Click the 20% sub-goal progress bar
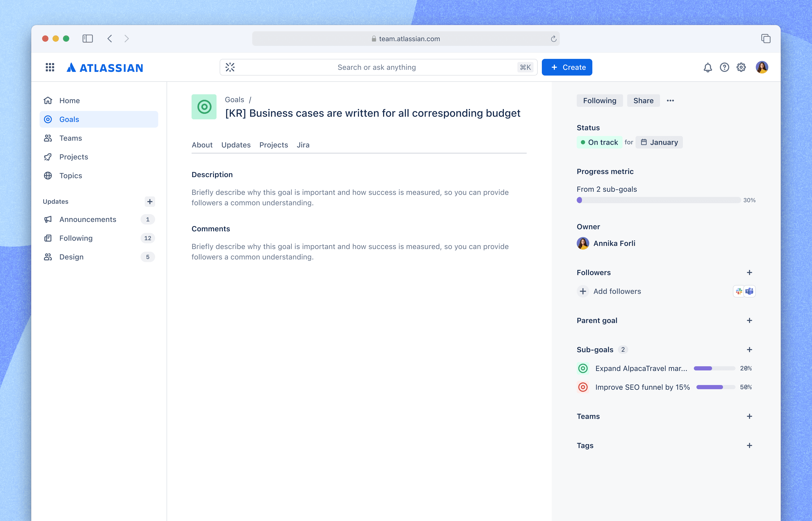Viewport: 812px width, 521px height. [x=714, y=368]
